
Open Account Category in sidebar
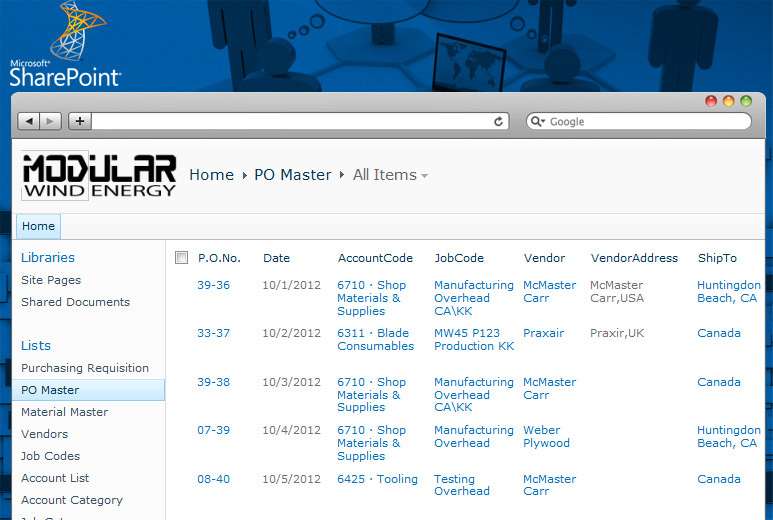[x=72, y=500]
